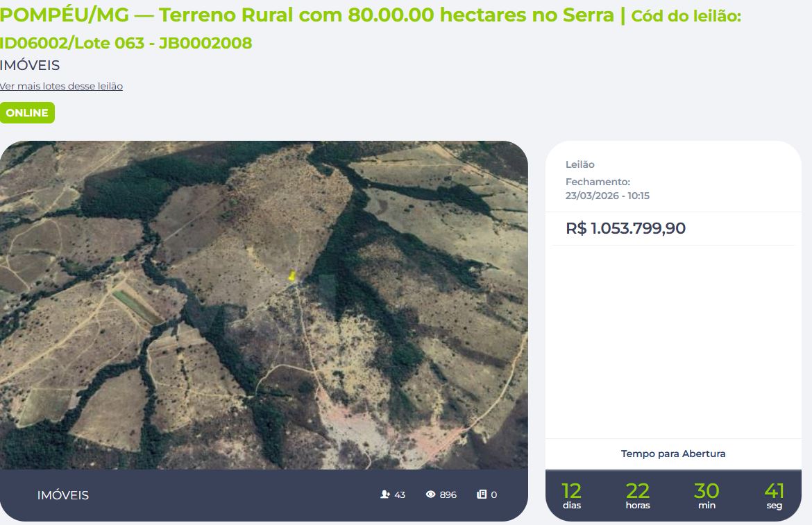This screenshot has width=812, height=525.
Task: Click the R$ 1.053.799,90 price
Action: 625,228
